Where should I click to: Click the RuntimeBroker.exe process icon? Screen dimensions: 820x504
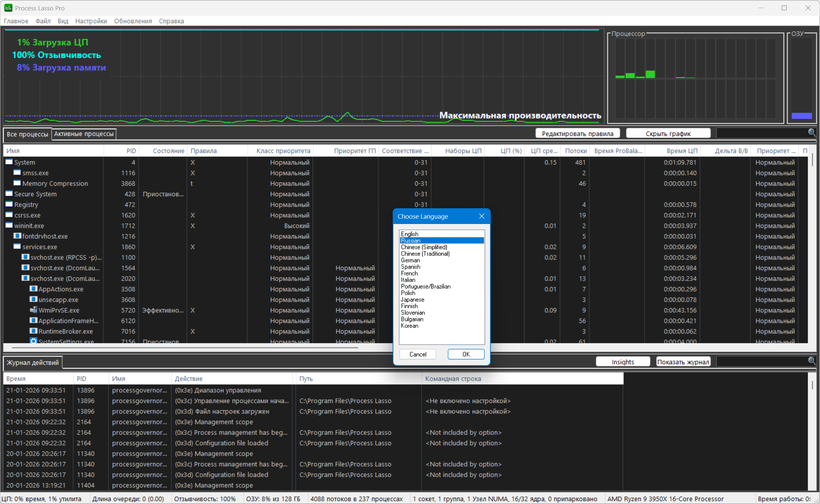[33, 331]
